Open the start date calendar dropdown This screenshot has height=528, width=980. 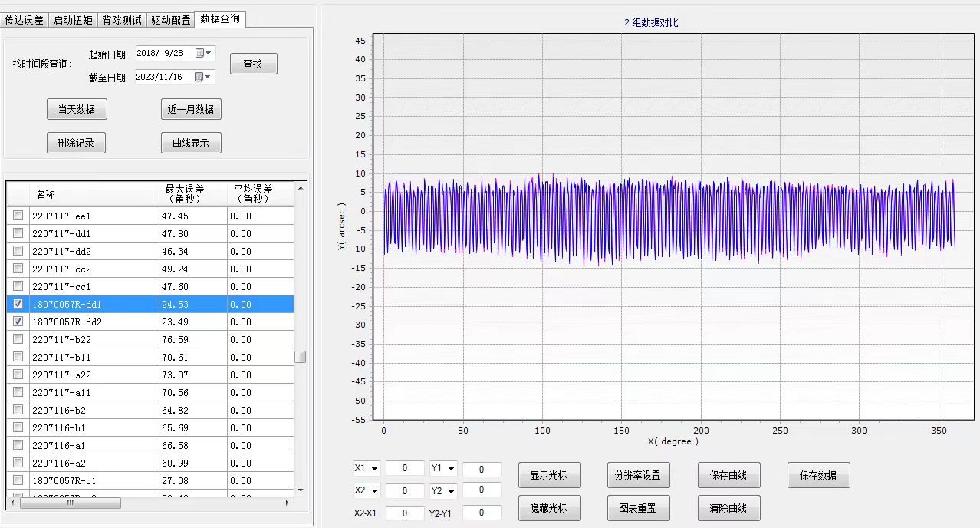point(203,53)
